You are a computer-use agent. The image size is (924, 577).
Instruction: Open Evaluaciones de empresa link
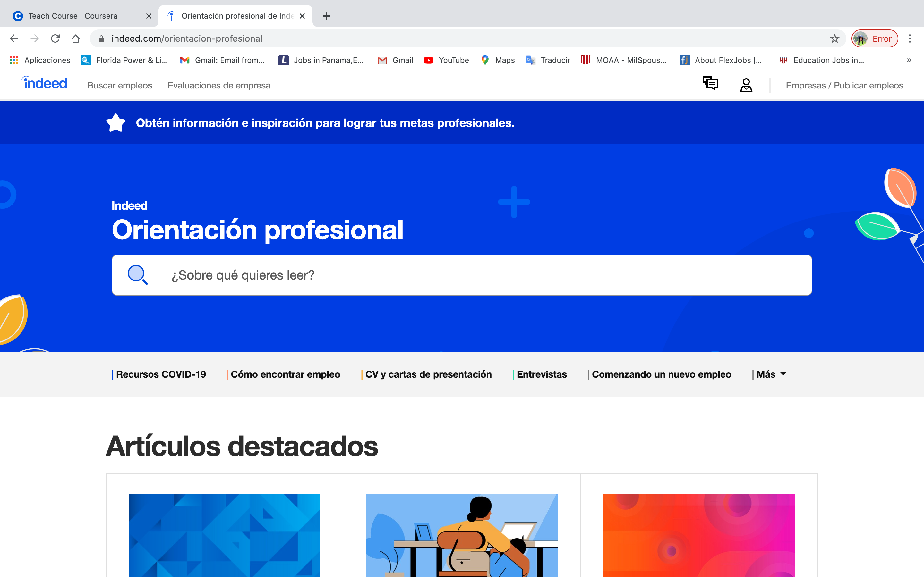point(219,86)
